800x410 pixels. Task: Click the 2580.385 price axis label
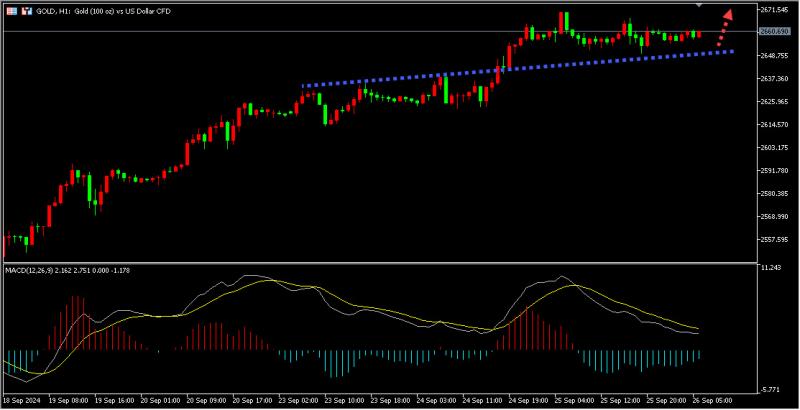click(x=775, y=193)
